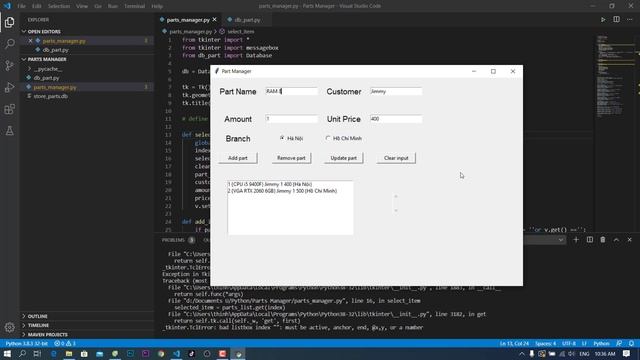Click the Add part button
Image resolution: width=640 pixels, height=360 pixels.
click(238, 158)
